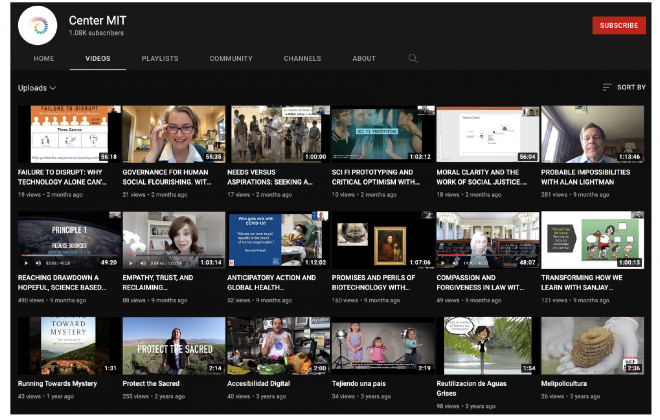Image resolution: width=660 pixels, height=420 pixels.
Task: Switch to the Playlists tab
Action: pyautogui.click(x=159, y=59)
